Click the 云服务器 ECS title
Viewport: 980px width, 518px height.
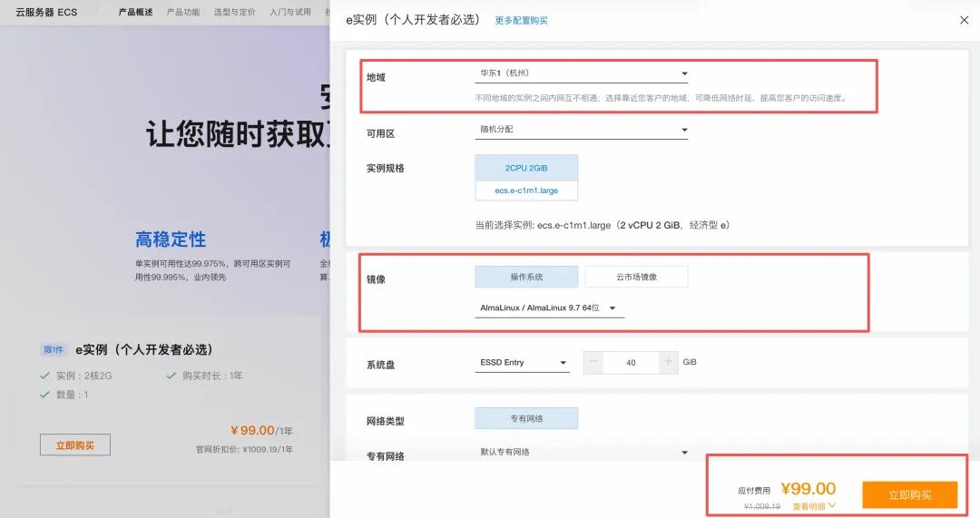coord(46,12)
